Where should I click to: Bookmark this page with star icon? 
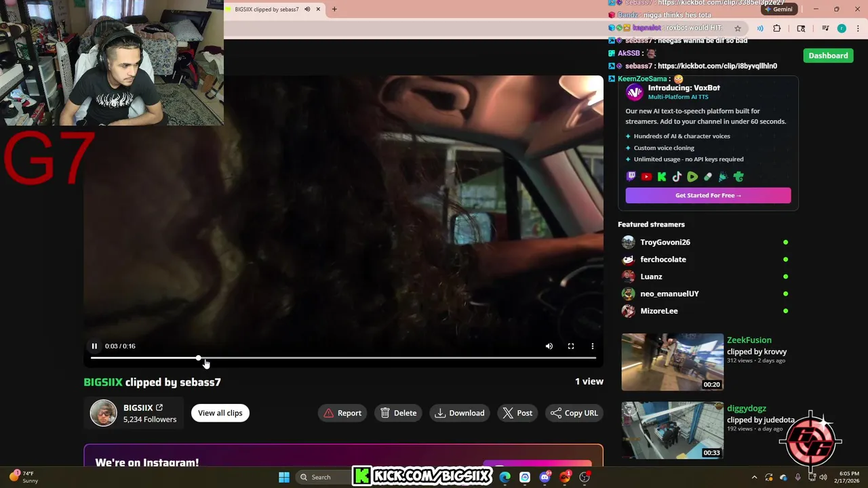click(738, 28)
